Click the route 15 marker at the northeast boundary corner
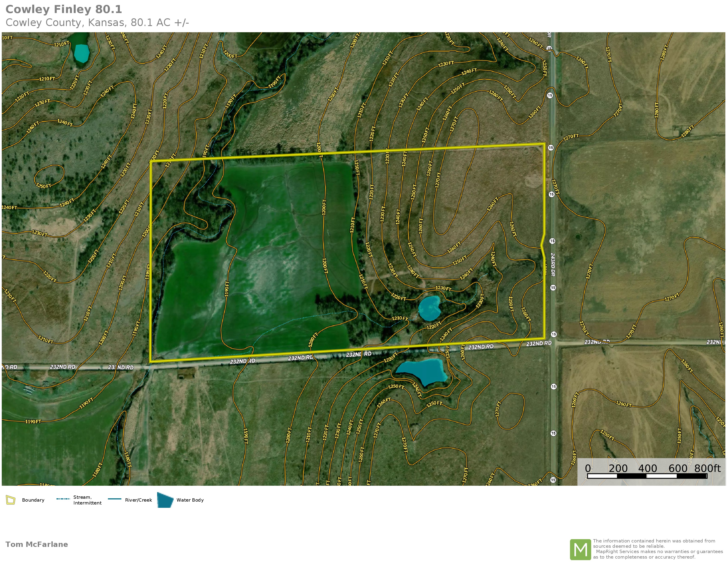 click(551, 147)
